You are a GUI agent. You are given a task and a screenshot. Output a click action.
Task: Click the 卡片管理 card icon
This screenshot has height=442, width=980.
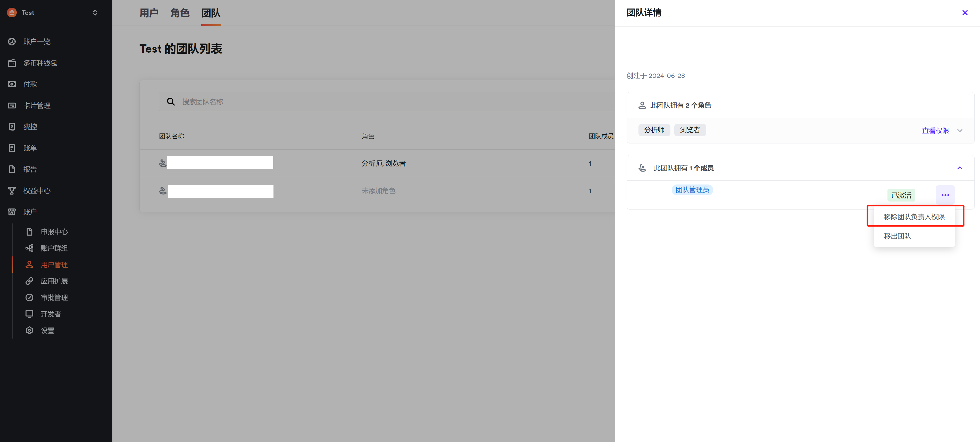(12, 106)
